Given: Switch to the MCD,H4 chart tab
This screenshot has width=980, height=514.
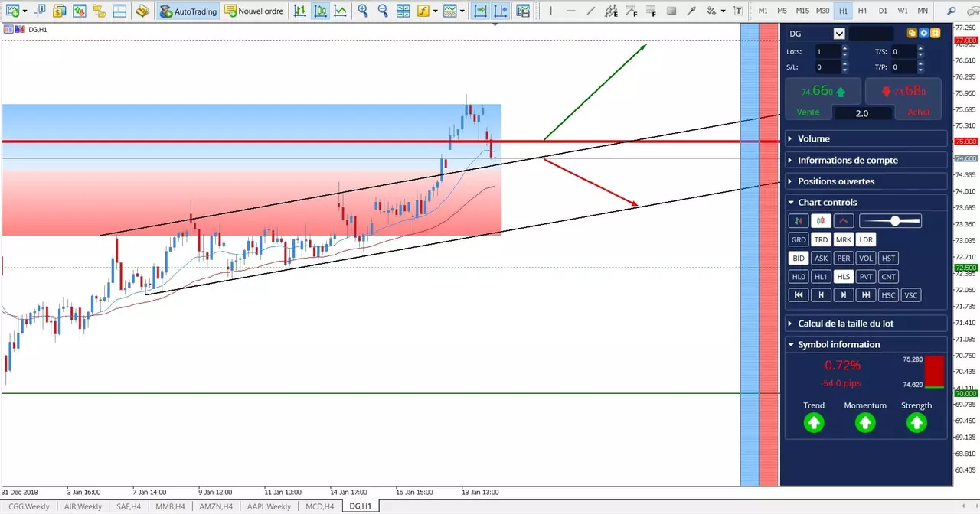Looking at the screenshot, I should click(319, 506).
